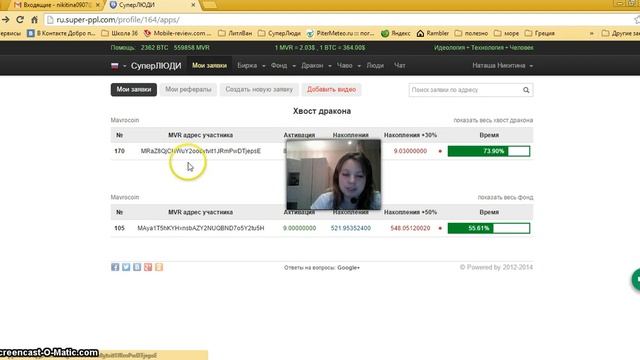Reload the page with the refresh icon

pyautogui.click(x=20, y=20)
